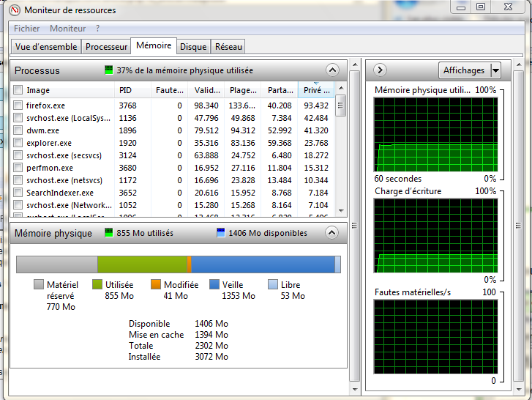Click the blue Veille segment of memory bar
532x400 pixels.
click(263, 264)
